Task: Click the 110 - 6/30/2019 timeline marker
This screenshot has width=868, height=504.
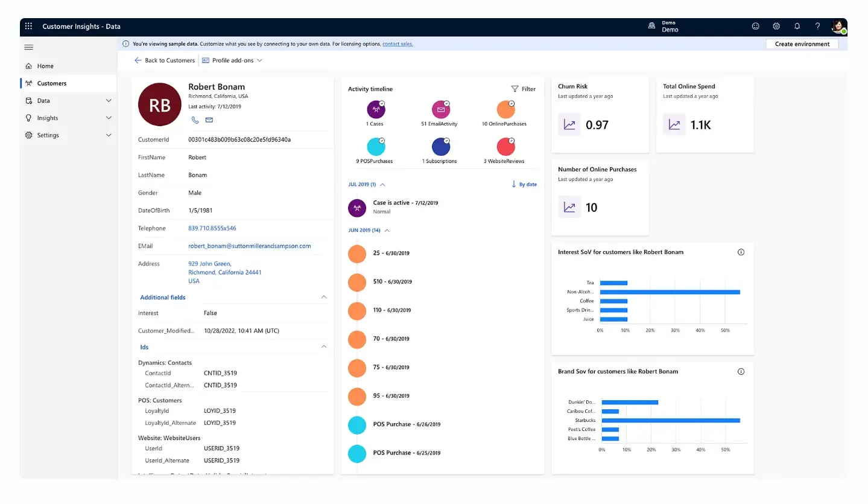Action: coord(357,310)
